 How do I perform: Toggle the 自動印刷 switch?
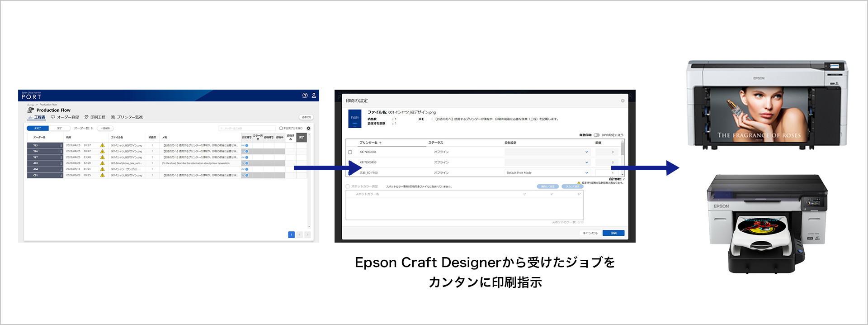pyautogui.click(x=596, y=135)
